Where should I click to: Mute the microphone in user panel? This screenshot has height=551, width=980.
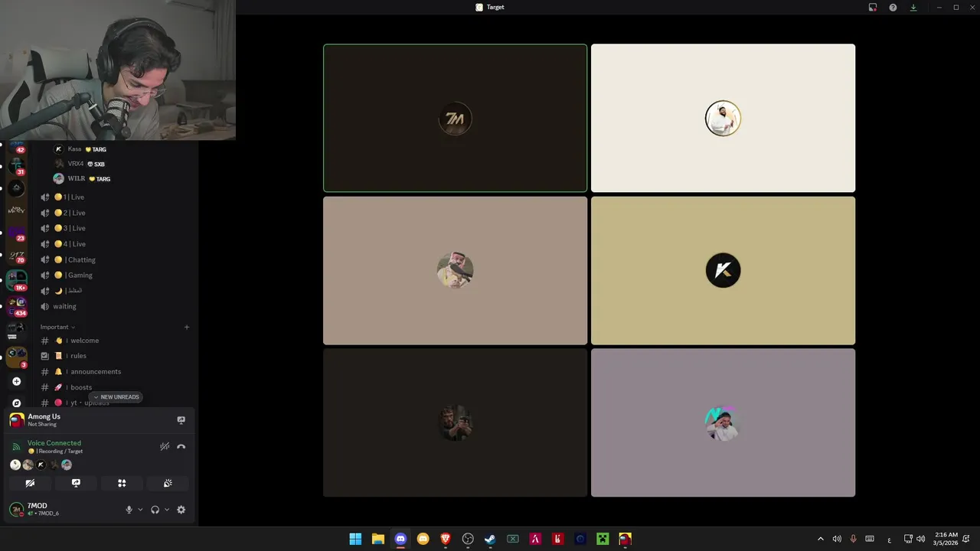(129, 510)
